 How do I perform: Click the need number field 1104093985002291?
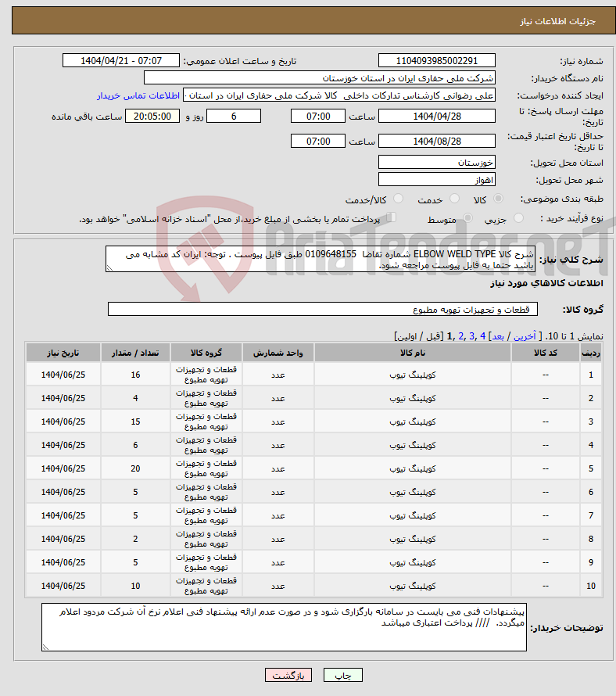pos(437,61)
